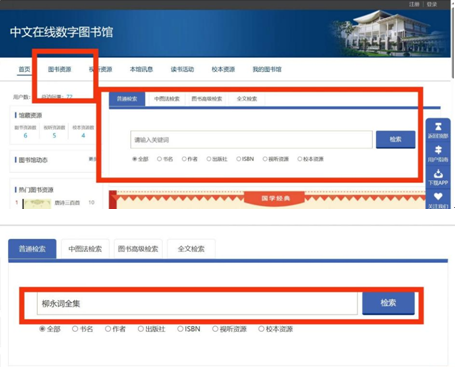
Task: Click the 注册 register link
Action: point(414,4)
